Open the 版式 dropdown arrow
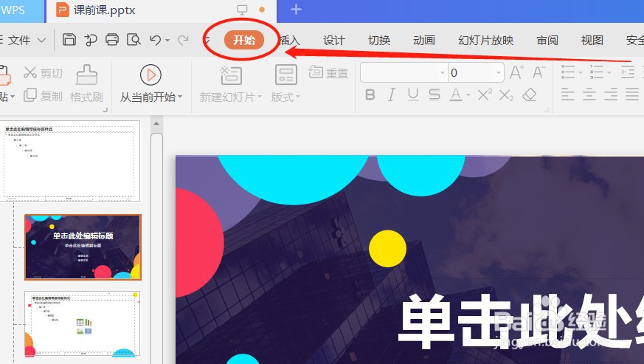Image resolution: width=644 pixels, height=364 pixels. [298, 97]
